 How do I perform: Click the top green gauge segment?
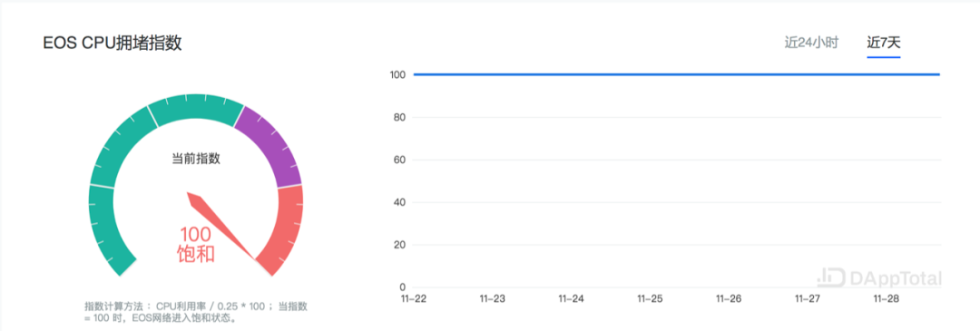click(x=195, y=109)
